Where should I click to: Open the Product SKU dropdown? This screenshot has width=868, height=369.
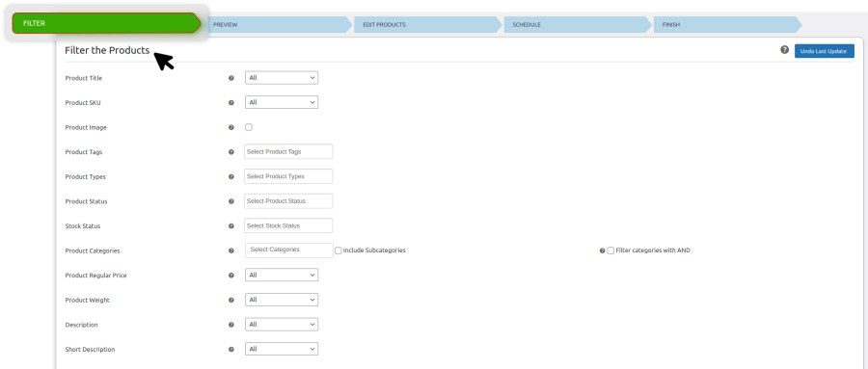(282, 102)
